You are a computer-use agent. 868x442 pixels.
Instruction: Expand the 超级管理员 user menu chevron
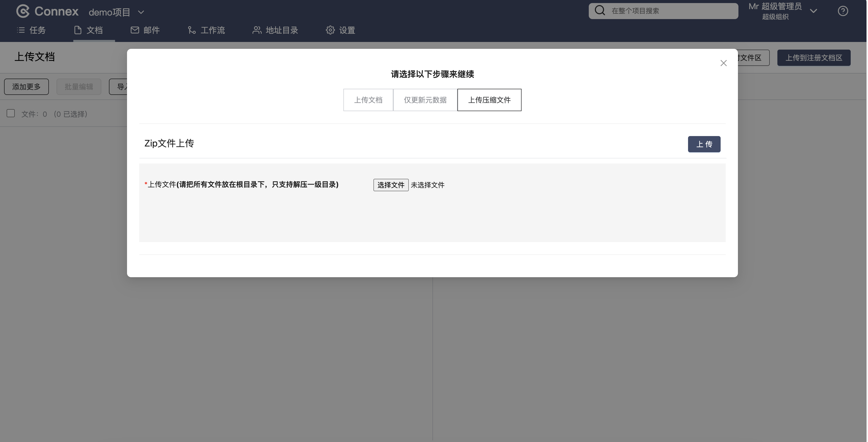click(x=814, y=11)
